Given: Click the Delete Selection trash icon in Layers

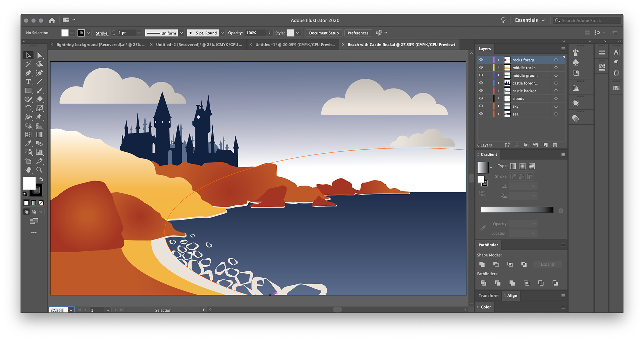Looking at the screenshot, I should (x=555, y=145).
